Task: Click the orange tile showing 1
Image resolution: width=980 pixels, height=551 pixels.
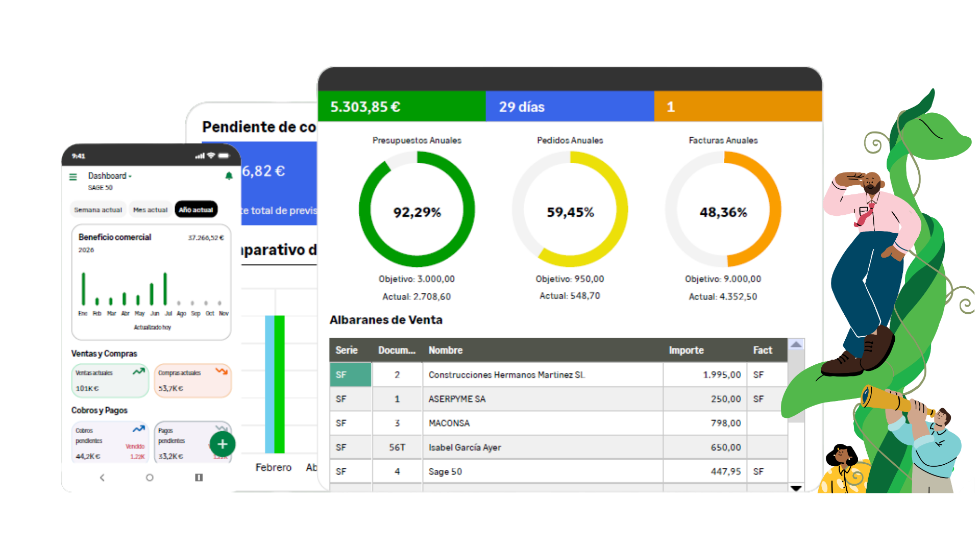Action: point(738,107)
